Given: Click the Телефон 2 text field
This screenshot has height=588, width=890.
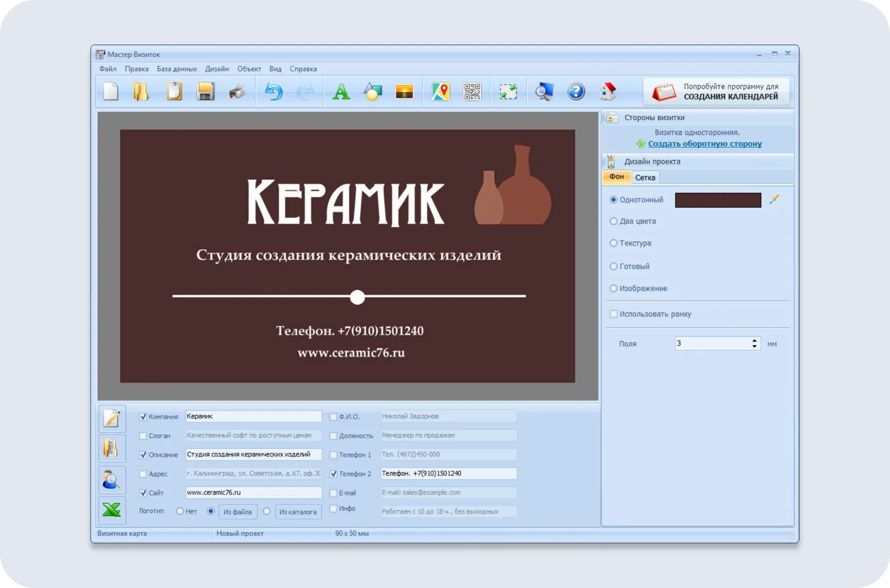Looking at the screenshot, I should click(449, 473).
